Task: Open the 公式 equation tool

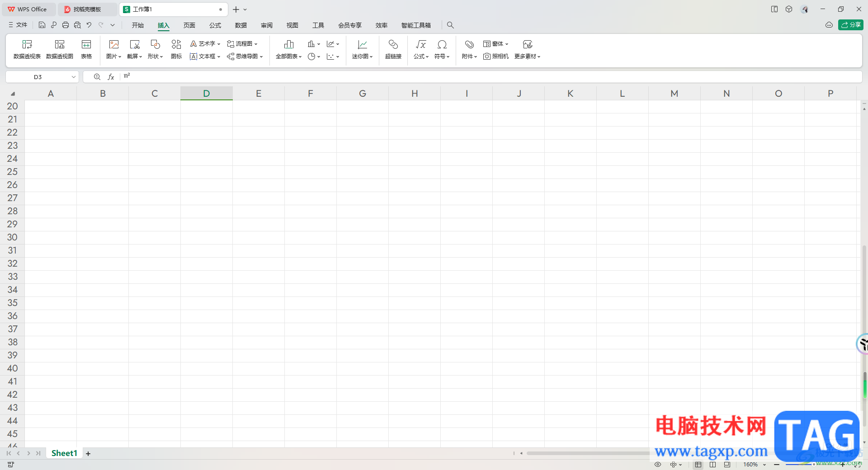Action: click(421, 49)
